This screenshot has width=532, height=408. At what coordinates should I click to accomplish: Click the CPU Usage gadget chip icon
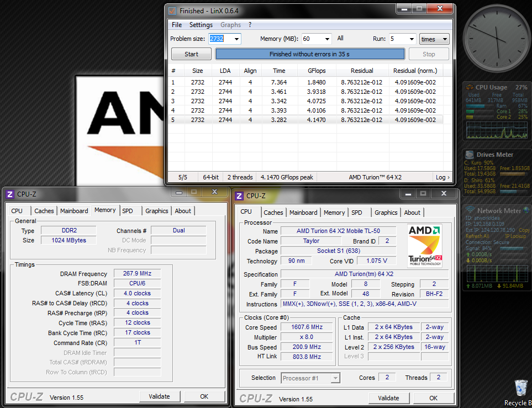[x=470, y=87]
